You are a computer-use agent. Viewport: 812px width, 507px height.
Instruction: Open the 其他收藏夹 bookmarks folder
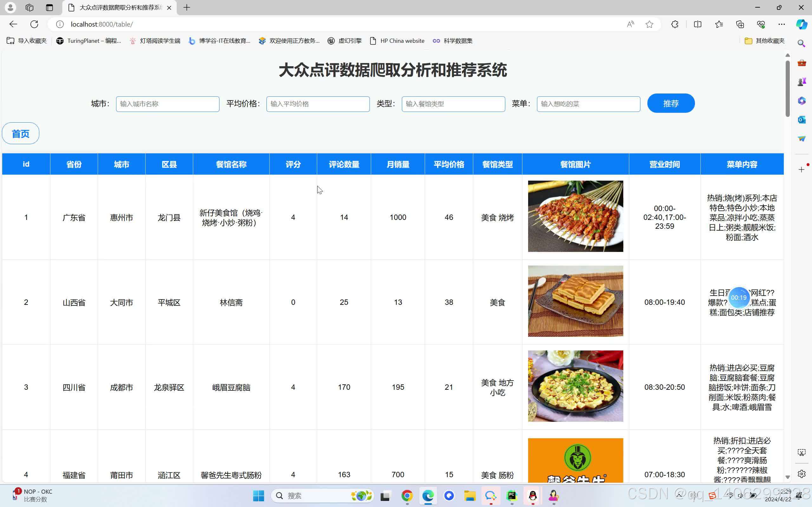765,41
